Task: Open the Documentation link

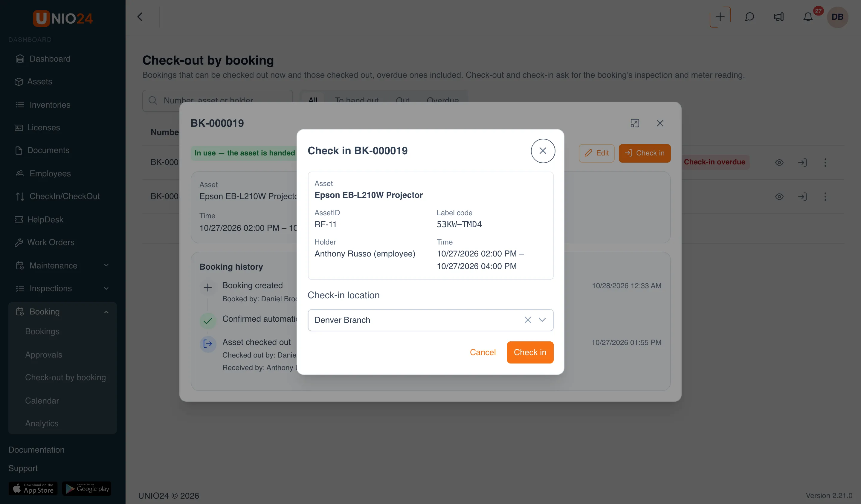Action: pyautogui.click(x=36, y=450)
